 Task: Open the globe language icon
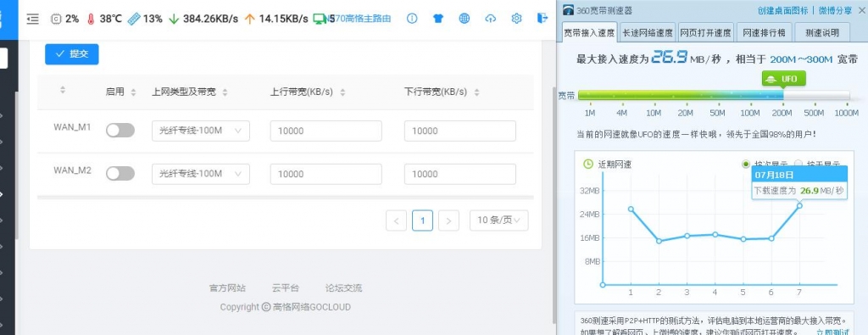(x=465, y=19)
